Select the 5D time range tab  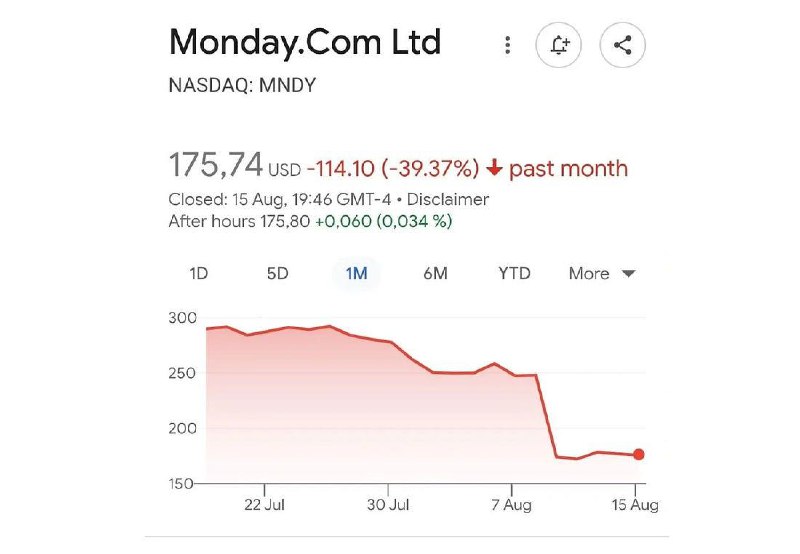[278, 273]
